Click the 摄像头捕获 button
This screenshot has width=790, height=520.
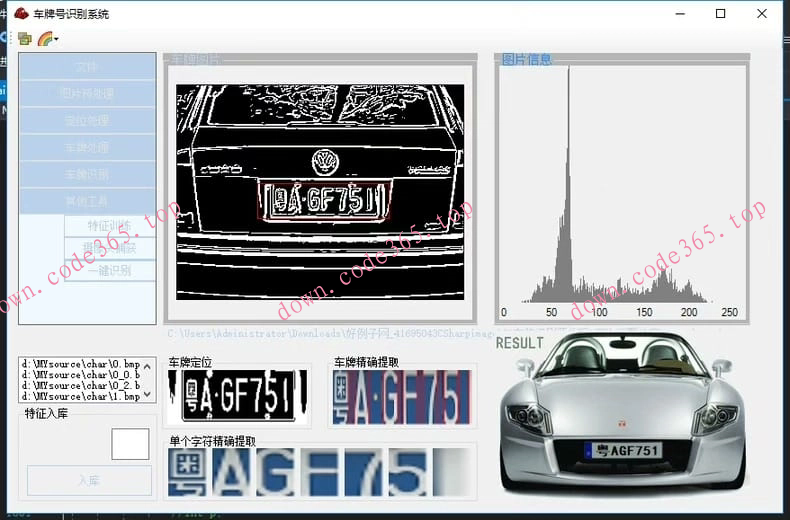[x=109, y=248]
